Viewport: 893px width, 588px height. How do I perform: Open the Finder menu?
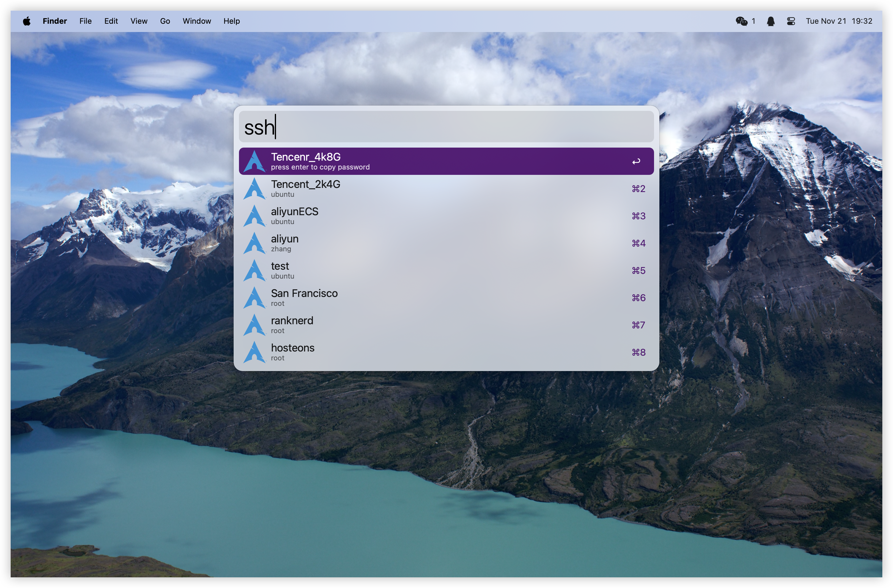coord(55,21)
